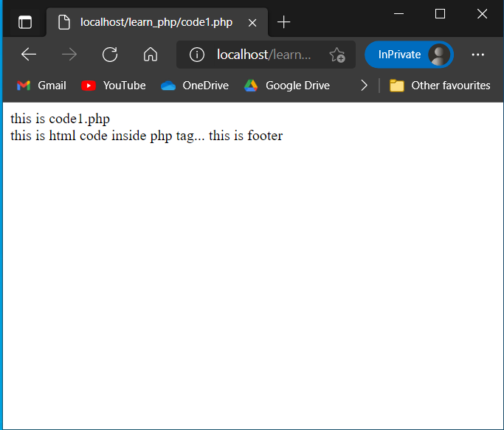Screen dimensions: 504x430
Task: Maximize the browser window
Action: [x=441, y=13]
